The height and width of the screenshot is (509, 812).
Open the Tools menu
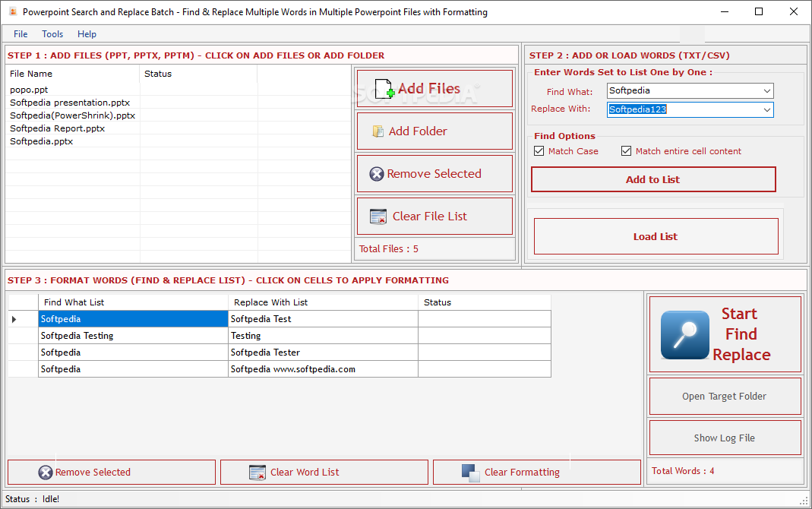pyautogui.click(x=52, y=34)
